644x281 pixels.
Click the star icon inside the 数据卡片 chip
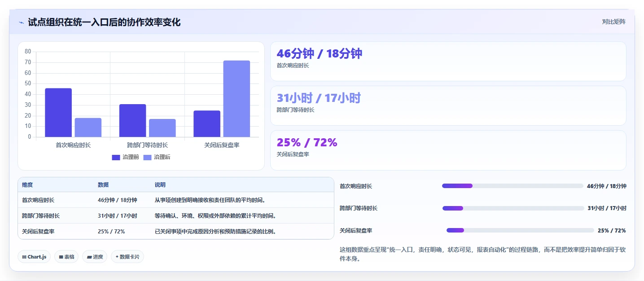coord(117,257)
